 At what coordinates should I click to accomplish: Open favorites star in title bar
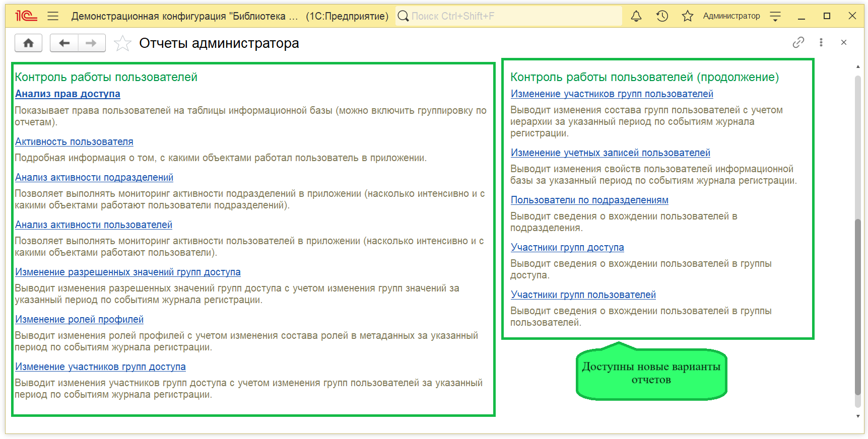pos(687,16)
